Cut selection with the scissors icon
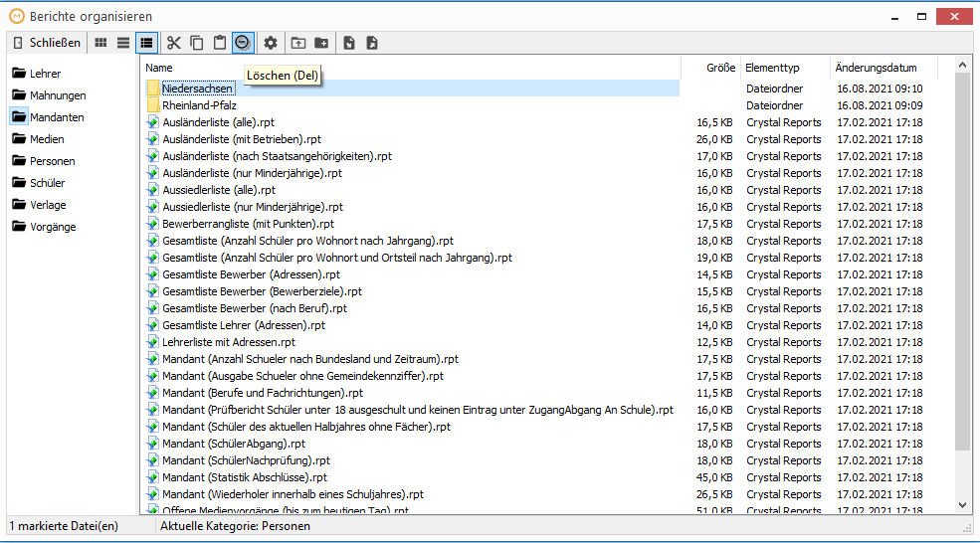Screen dimensions: 980x543 coord(174,43)
